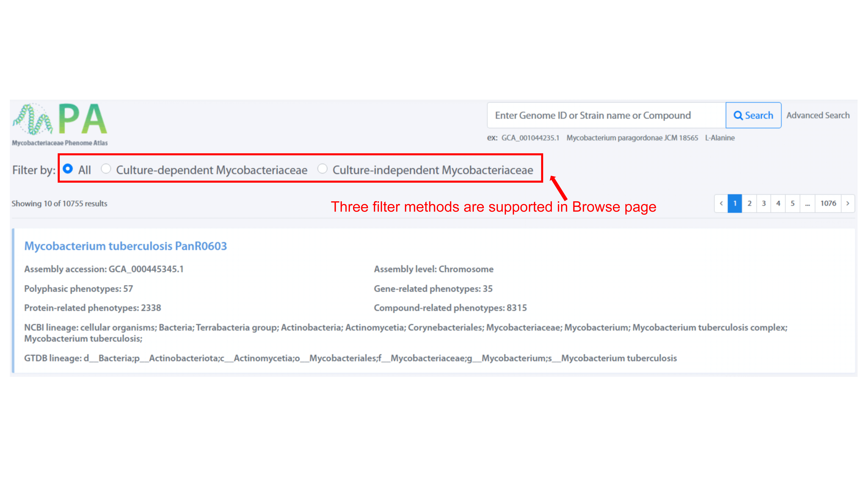The image size is (868, 488).
Task: Go to previous page arrow
Action: pyautogui.click(x=721, y=203)
